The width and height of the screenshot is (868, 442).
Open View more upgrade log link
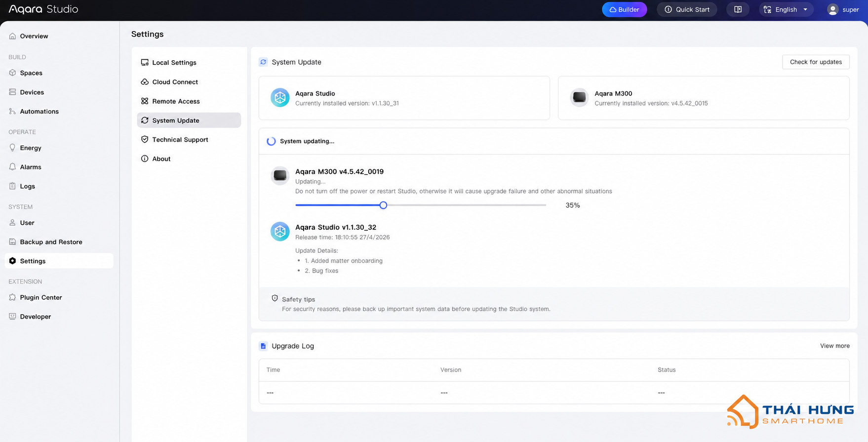tap(834, 346)
